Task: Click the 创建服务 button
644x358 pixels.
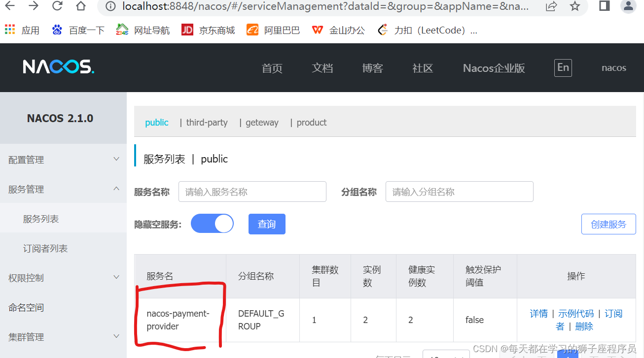Action: (608, 224)
